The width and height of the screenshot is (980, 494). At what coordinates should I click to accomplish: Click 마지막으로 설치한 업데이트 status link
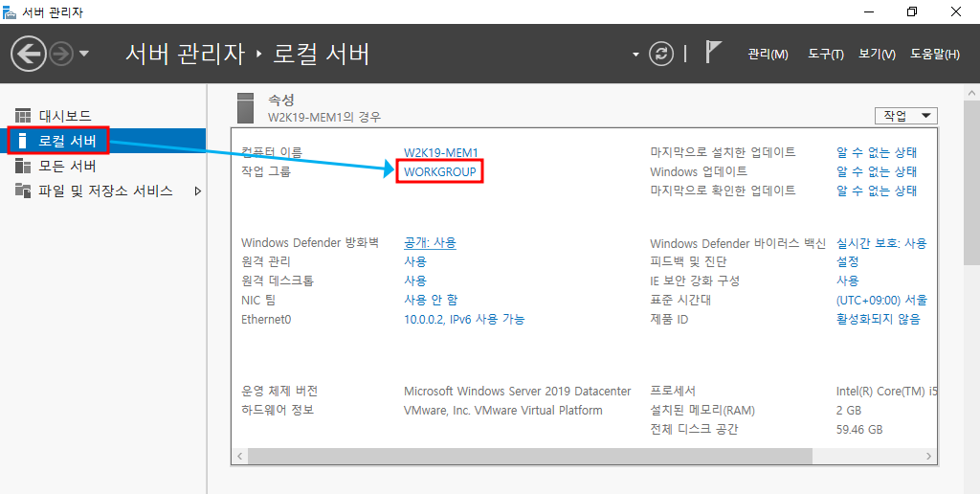coord(877,152)
